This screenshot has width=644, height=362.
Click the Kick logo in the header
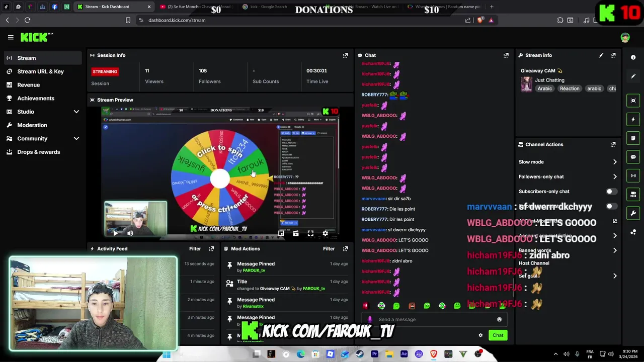click(37, 37)
